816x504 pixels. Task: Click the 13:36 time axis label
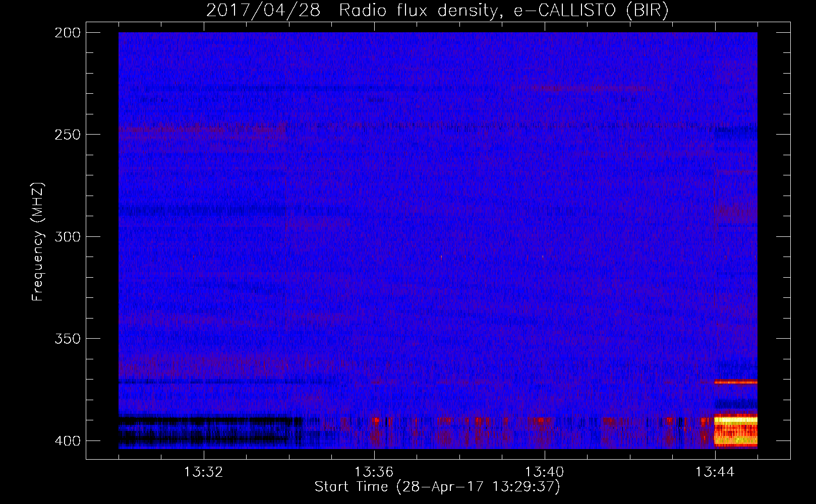374,472
